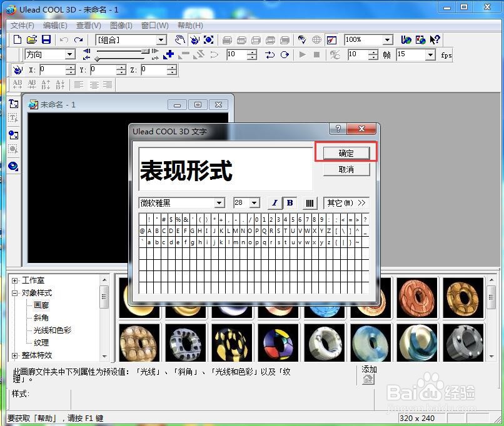Open the 组合 object list dropdown
Viewport: 504px width, 426px height.
coord(161,40)
